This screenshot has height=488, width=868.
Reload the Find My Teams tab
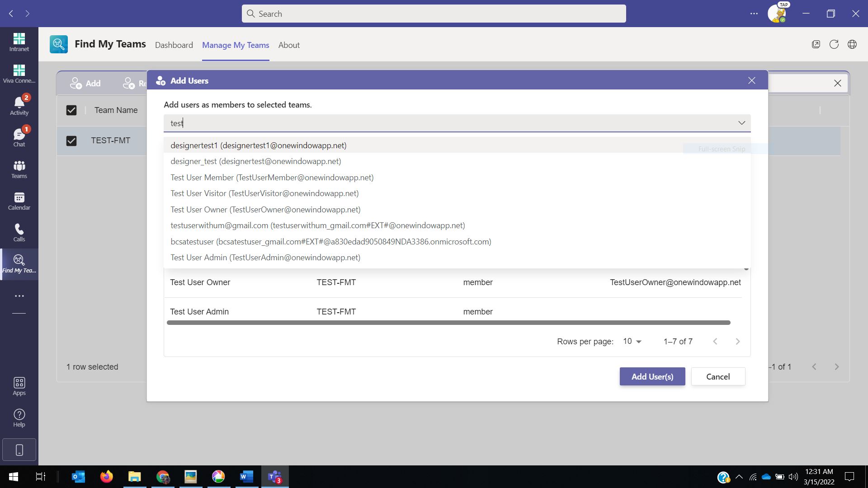pyautogui.click(x=834, y=44)
